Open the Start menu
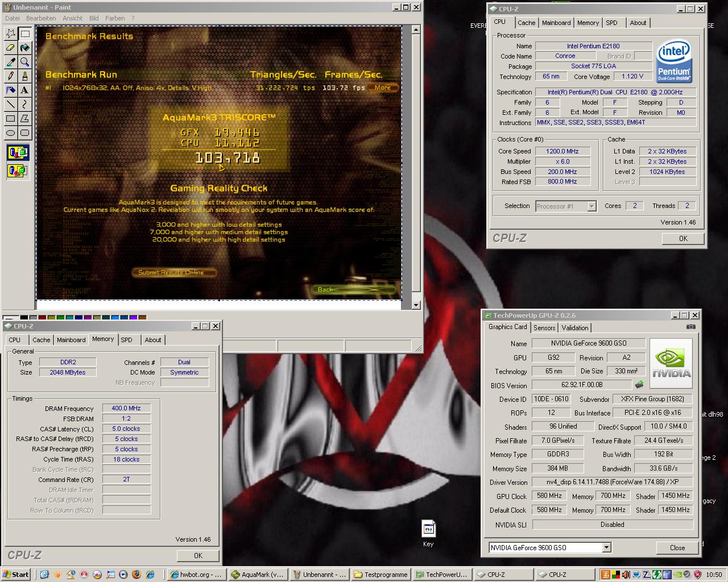Screen dimensions: 728x582 (x=16, y=575)
